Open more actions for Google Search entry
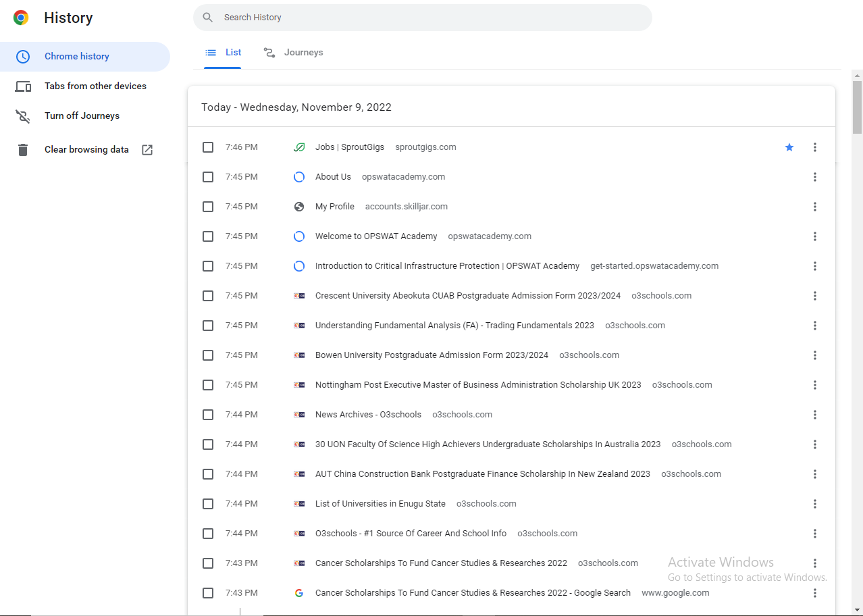Viewport: 863px width, 616px height. (x=815, y=593)
